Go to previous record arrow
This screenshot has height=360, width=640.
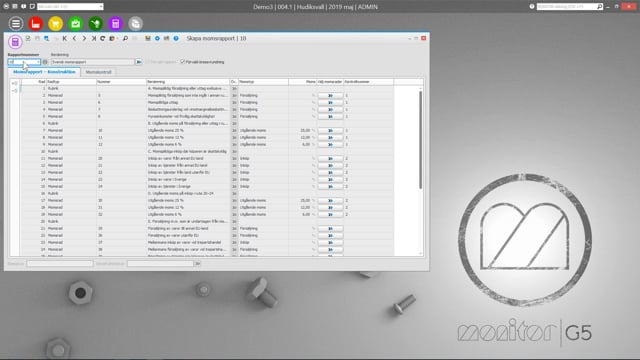click(74, 38)
